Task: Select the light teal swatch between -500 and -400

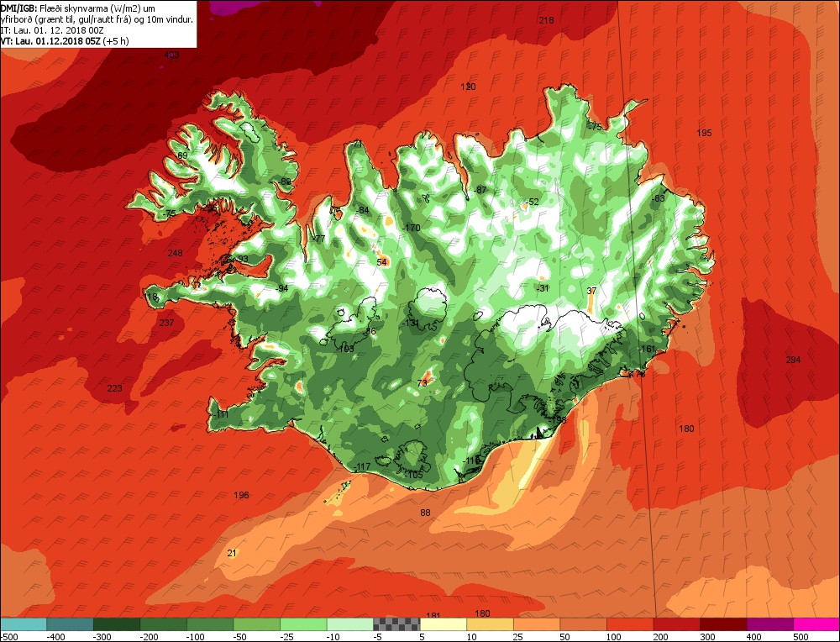Action: (24, 624)
